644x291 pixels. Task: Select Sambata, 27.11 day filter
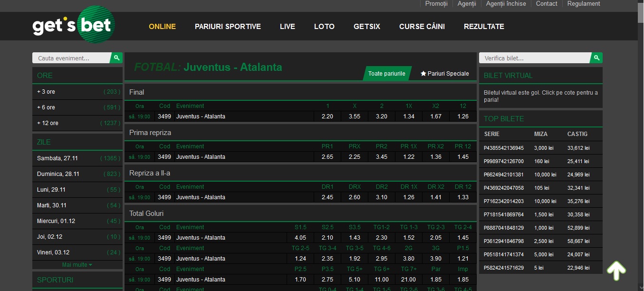click(77, 158)
